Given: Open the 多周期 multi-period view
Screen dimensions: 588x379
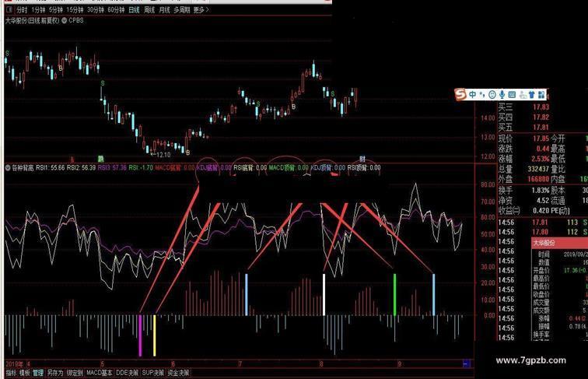Looking at the screenshot, I should pos(181,10).
